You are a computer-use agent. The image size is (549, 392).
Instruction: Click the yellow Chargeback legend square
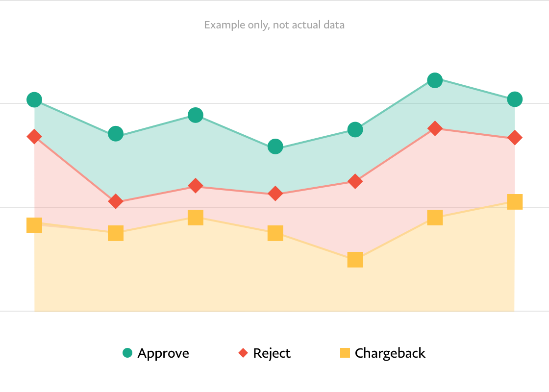[345, 353]
